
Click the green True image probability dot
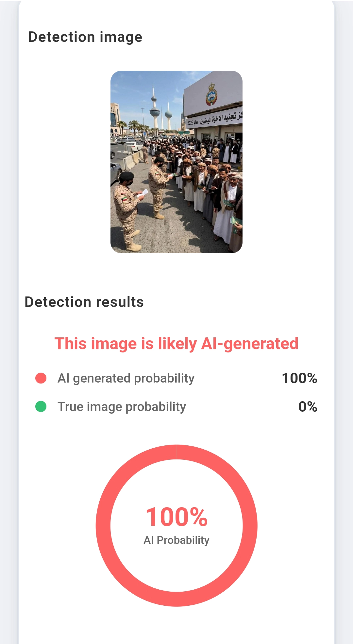point(41,406)
